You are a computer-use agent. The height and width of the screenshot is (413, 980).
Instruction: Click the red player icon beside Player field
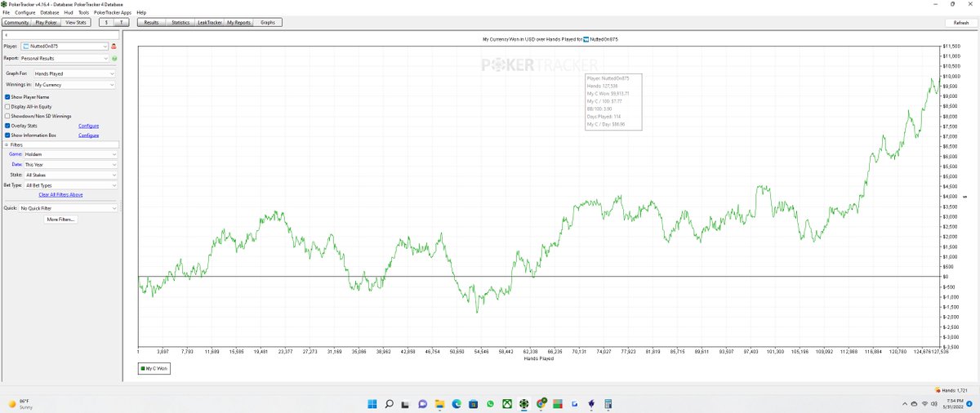(114, 47)
